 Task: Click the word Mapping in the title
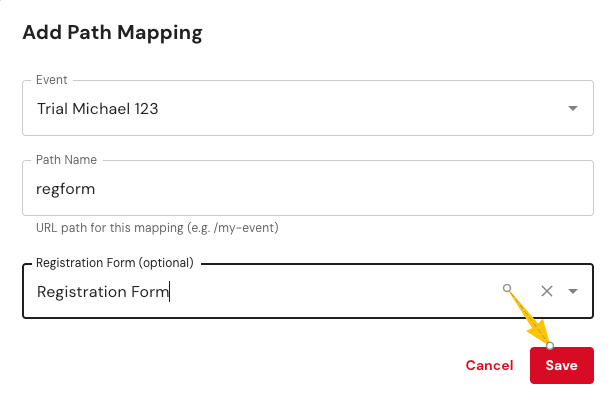163,33
